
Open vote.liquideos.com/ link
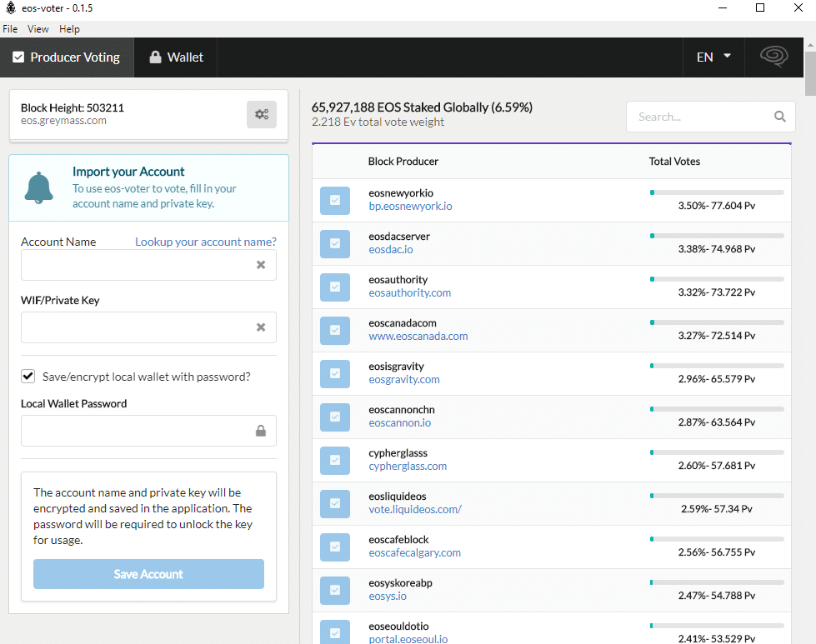(415, 509)
